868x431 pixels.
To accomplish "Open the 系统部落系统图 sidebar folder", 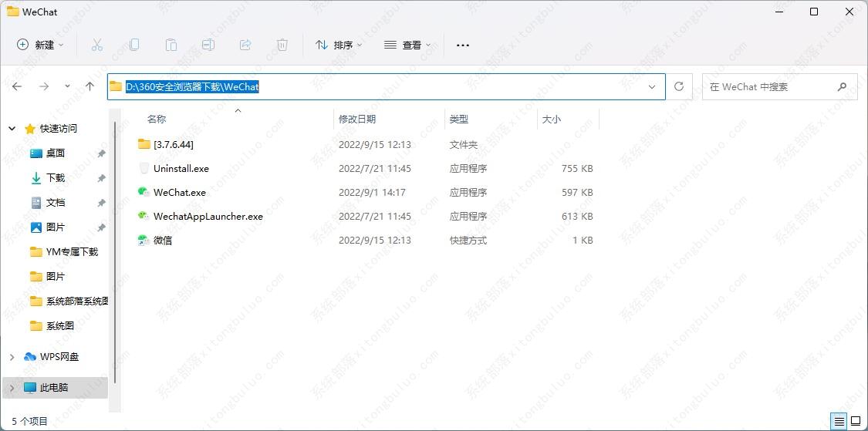I will pos(77,301).
